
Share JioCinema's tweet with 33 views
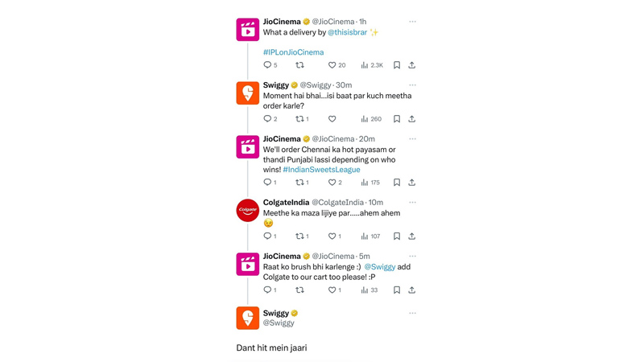pos(411,290)
